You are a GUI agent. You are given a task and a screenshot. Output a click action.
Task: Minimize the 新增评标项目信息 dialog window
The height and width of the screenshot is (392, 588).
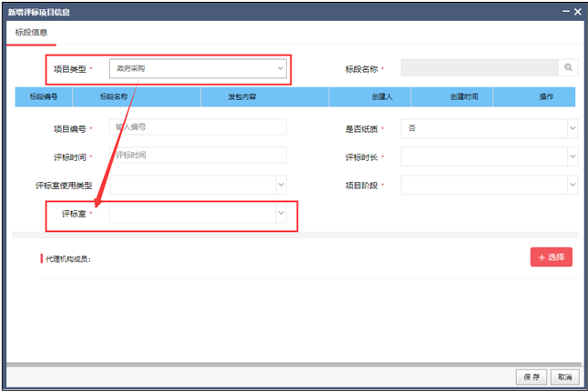pos(563,12)
